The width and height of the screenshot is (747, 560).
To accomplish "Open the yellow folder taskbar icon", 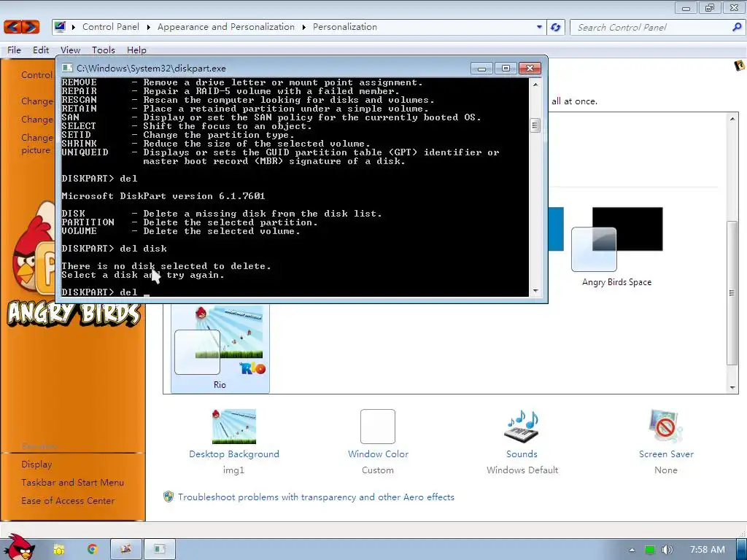I will [x=59, y=550].
